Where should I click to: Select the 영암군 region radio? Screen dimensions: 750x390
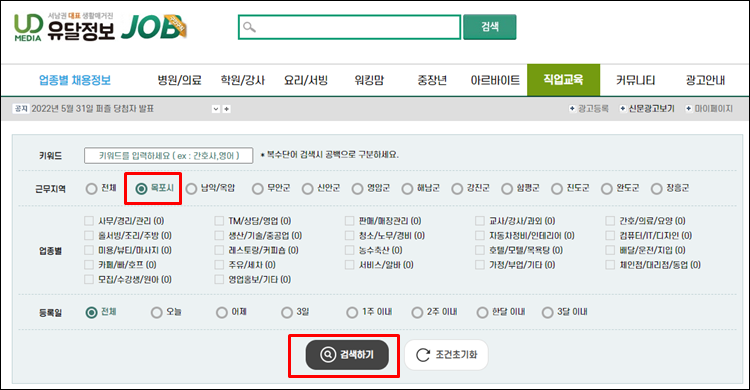tap(357, 189)
